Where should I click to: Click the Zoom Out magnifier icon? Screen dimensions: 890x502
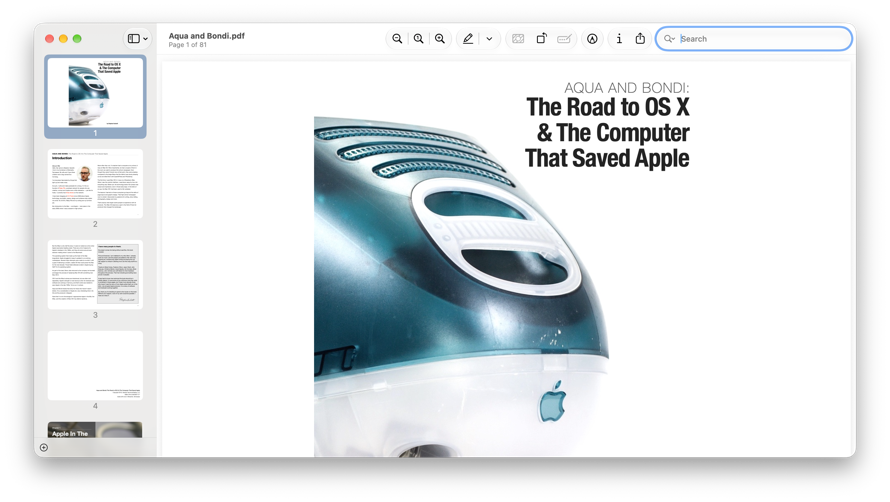tap(397, 39)
